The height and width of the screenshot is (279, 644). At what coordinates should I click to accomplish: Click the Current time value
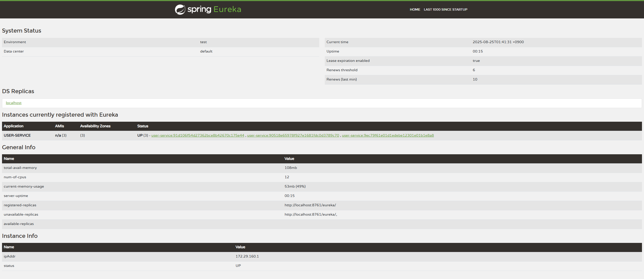498,42
